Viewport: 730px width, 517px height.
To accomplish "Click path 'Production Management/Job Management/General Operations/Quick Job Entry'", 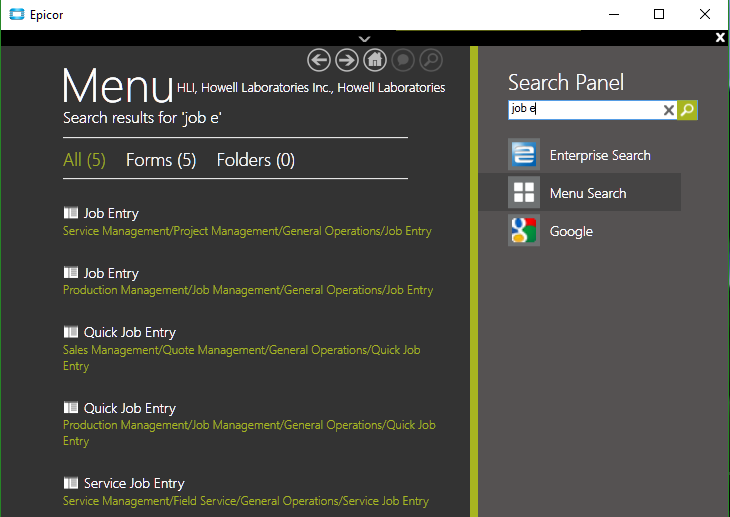I will coord(250,433).
